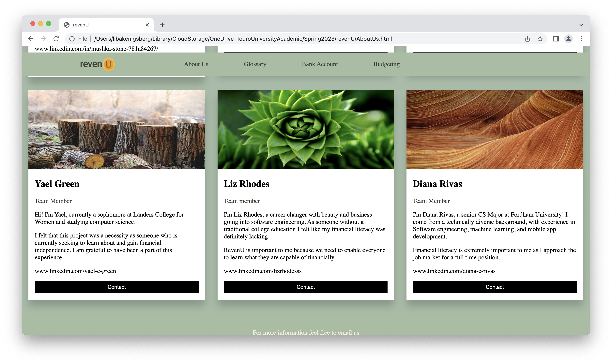Click the forward navigation arrow
The width and height of the screenshot is (612, 364).
[43, 39]
